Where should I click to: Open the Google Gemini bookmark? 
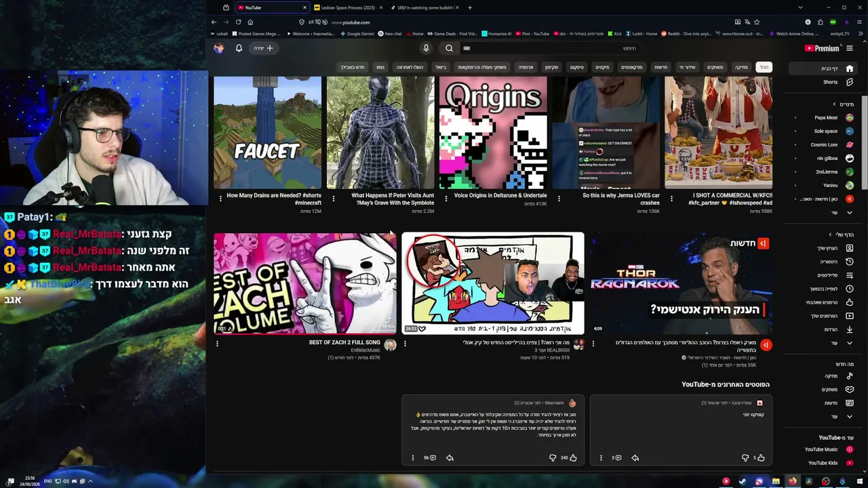(x=356, y=33)
